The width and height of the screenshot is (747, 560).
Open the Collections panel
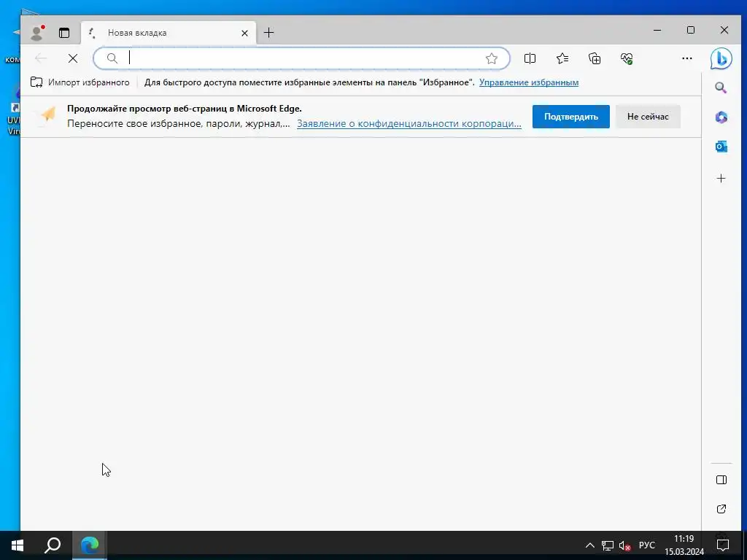pos(595,58)
